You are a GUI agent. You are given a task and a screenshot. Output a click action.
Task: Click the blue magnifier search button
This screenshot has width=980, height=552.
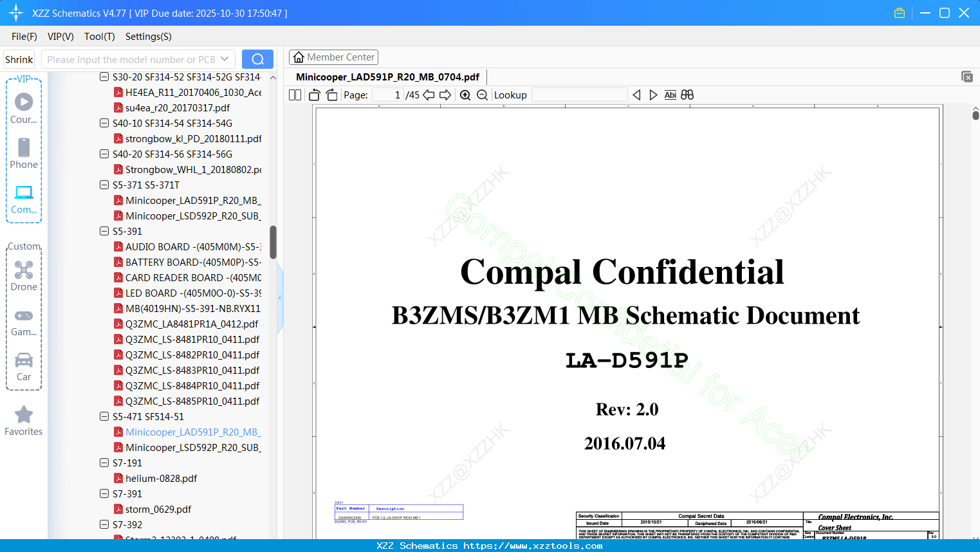pos(257,59)
